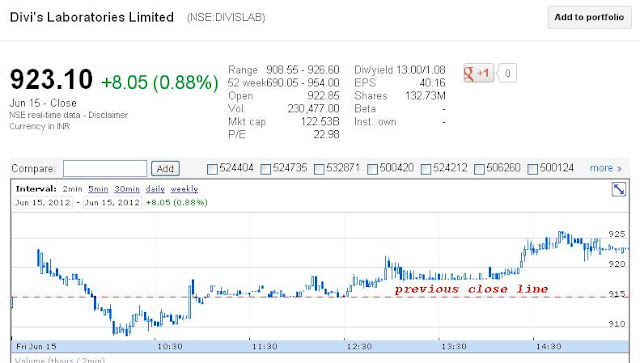This screenshot has width=640, height=363.
Task: Switch chart interval to 30min
Action: tap(127, 189)
